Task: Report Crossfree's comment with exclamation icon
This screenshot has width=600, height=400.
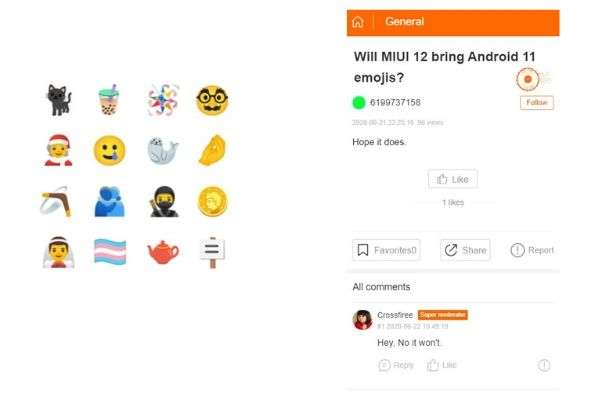Action: pyautogui.click(x=544, y=365)
